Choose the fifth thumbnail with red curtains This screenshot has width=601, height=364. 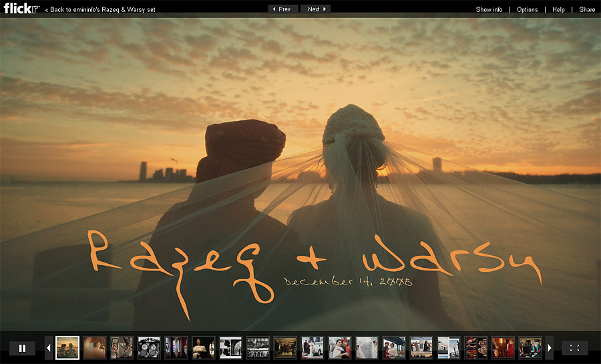coord(176,348)
